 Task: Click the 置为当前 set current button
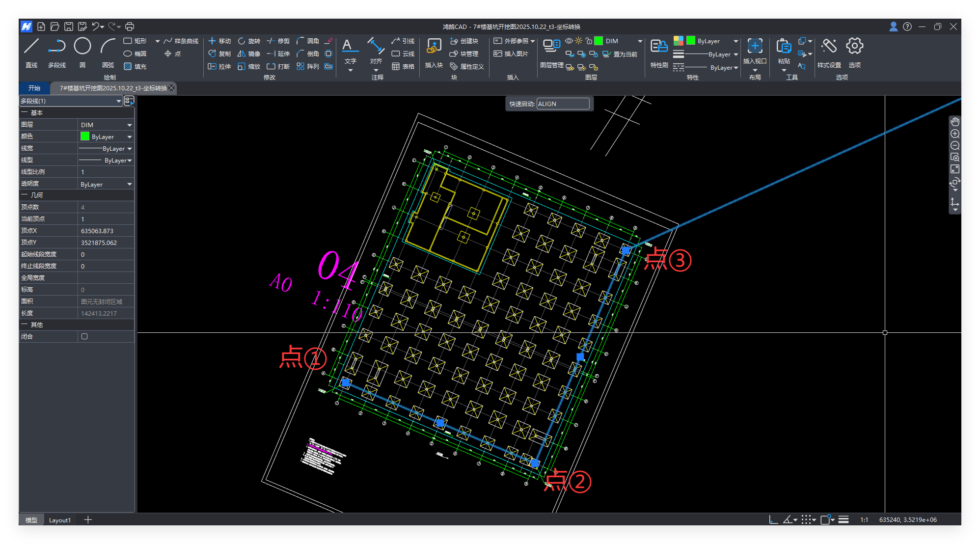point(620,54)
